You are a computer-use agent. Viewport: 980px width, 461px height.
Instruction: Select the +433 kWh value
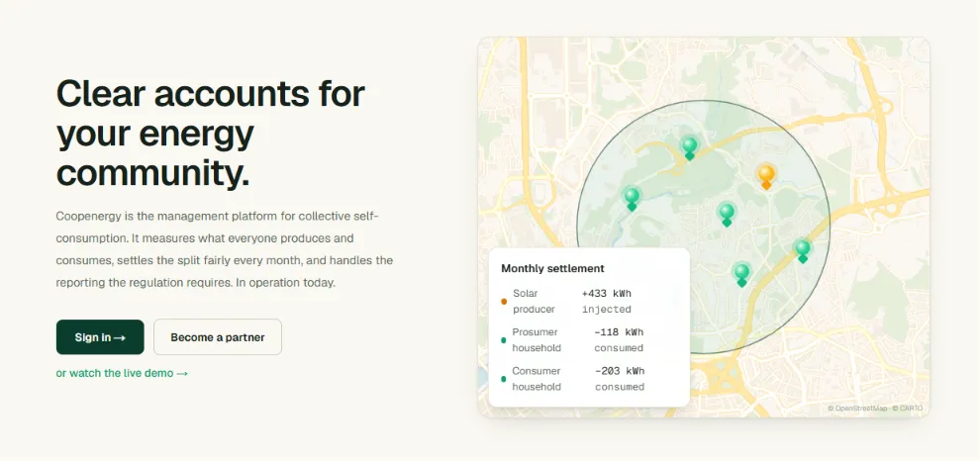tap(606, 293)
